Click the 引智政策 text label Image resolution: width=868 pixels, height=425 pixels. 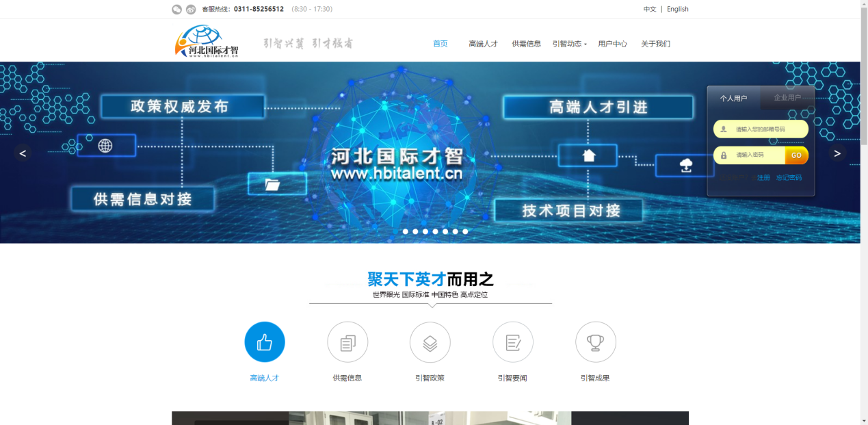coord(430,378)
